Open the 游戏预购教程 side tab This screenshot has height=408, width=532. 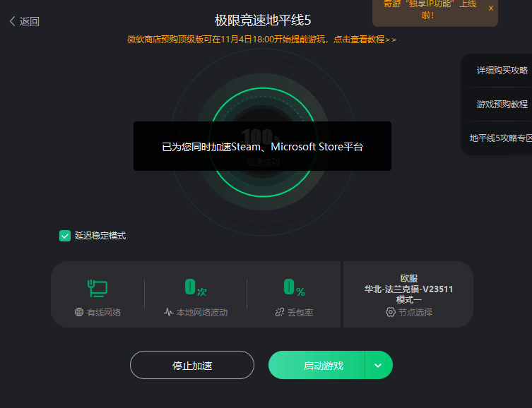pos(502,104)
